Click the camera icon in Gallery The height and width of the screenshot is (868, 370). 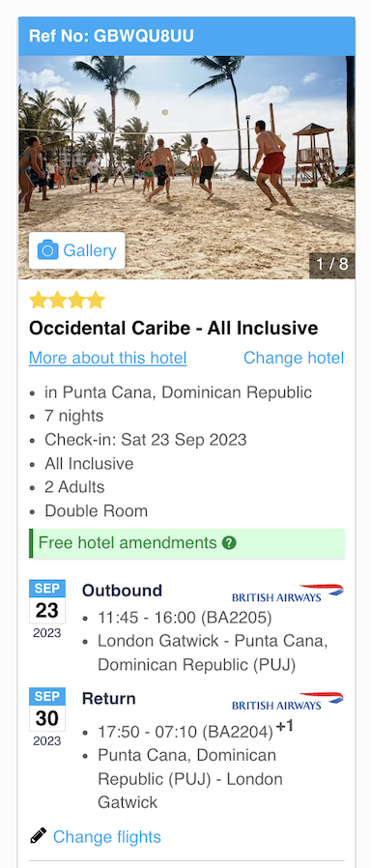47,250
